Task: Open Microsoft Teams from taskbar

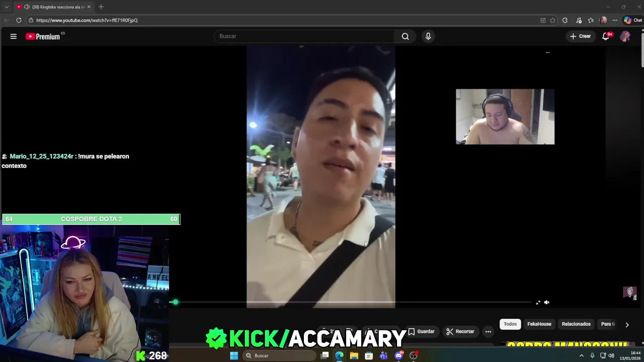Action: [384, 355]
